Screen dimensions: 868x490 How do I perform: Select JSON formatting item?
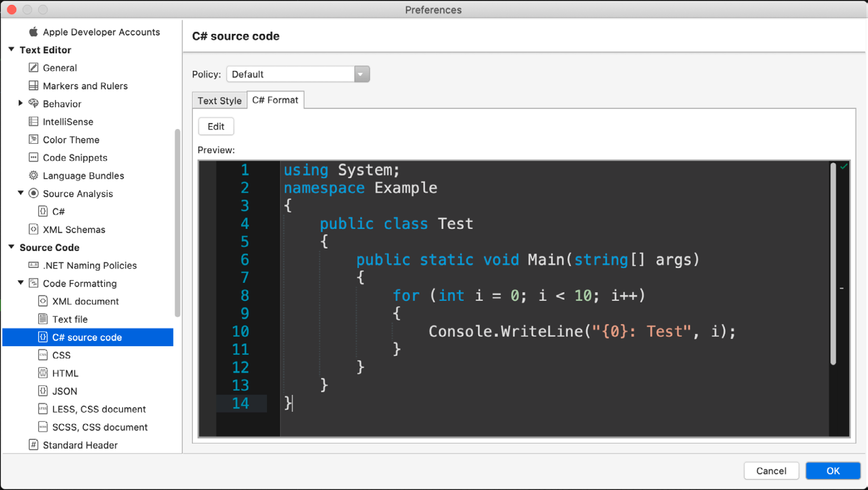pyautogui.click(x=64, y=391)
